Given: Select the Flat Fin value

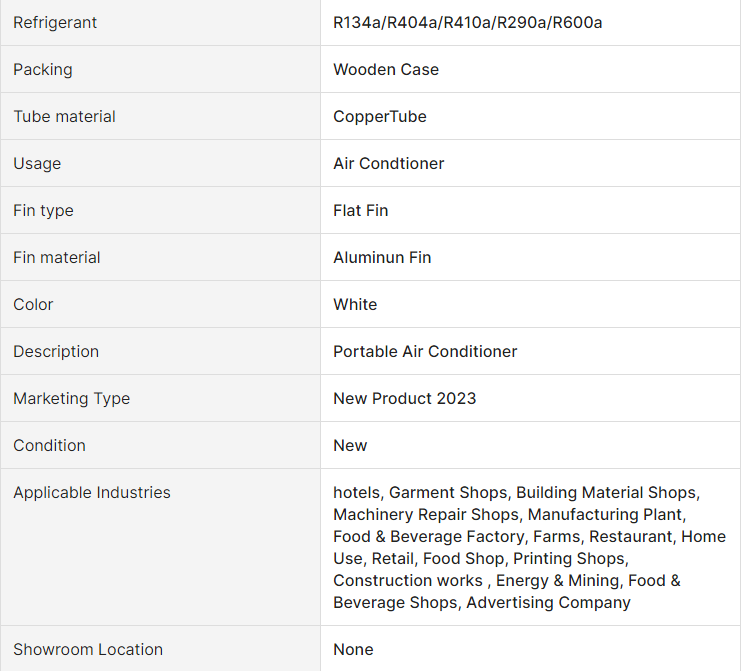Looking at the screenshot, I should (x=361, y=210).
